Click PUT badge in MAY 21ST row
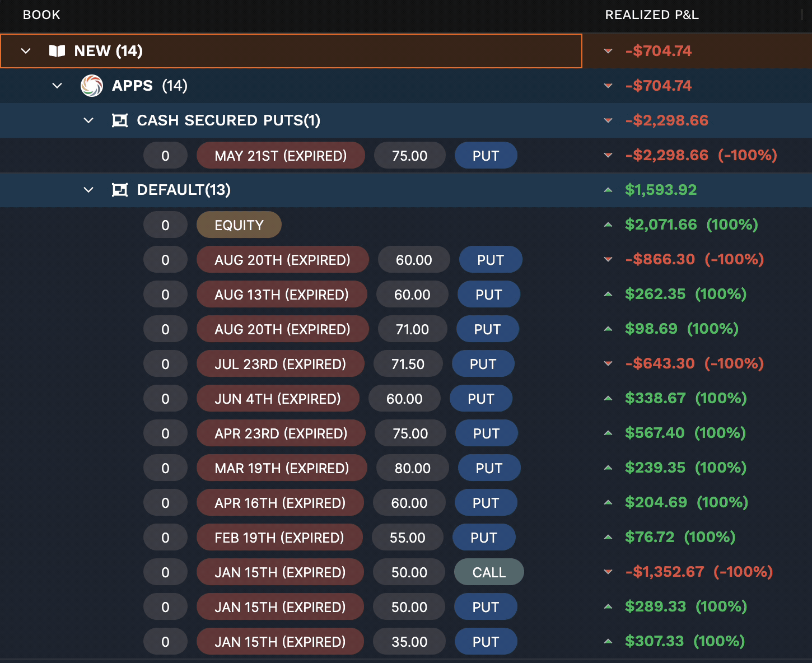This screenshot has height=663, width=812. point(486,156)
